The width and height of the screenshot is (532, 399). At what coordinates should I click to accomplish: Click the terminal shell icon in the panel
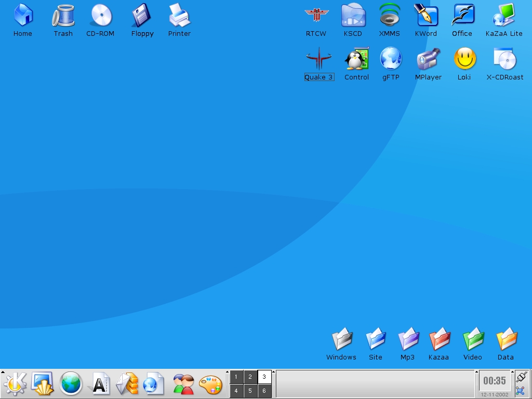(x=43, y=384)
